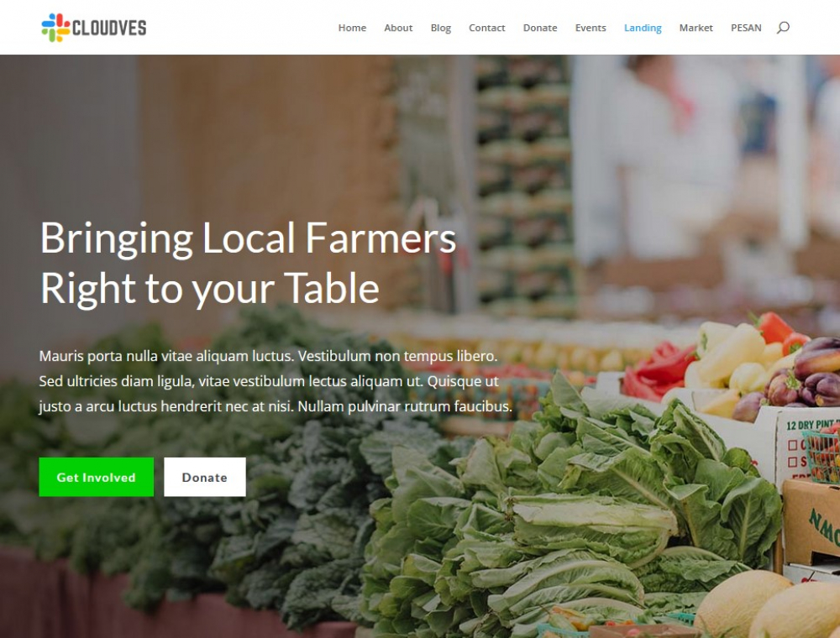Click the 'Bringing Local Farmers' headline text

point(248,239)
